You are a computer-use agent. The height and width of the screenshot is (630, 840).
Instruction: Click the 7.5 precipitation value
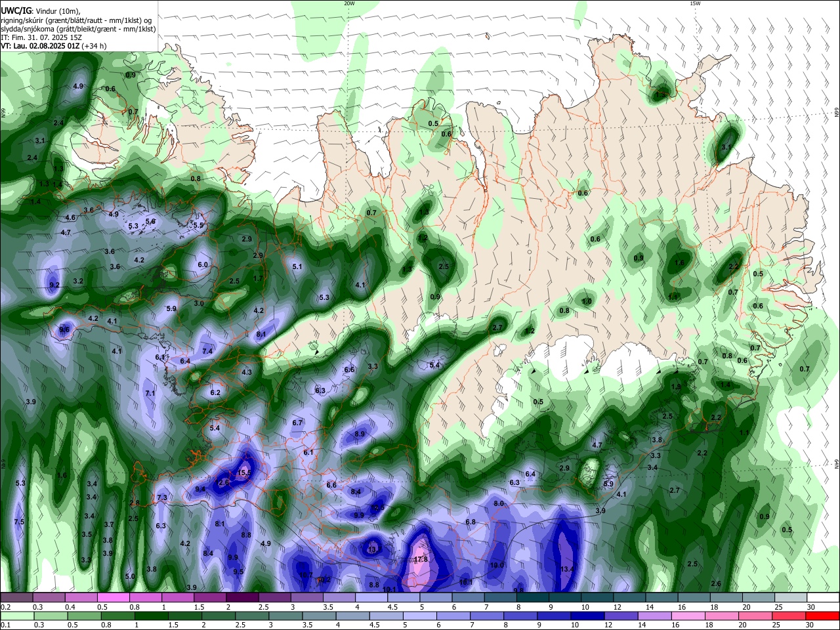pyautogui.click(x=18, y=522)
